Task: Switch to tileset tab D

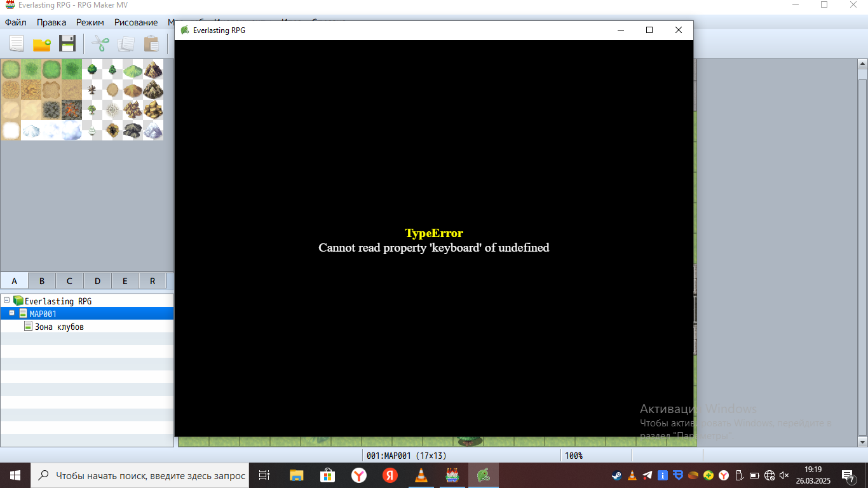Action: coord(97,281)
